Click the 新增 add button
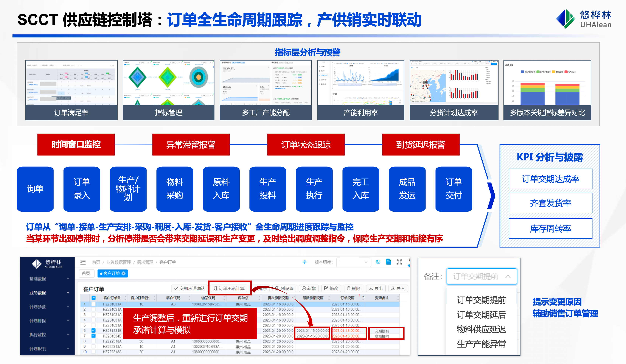Image resolution: width=626 pixels, height=364 pixels. 308,288
